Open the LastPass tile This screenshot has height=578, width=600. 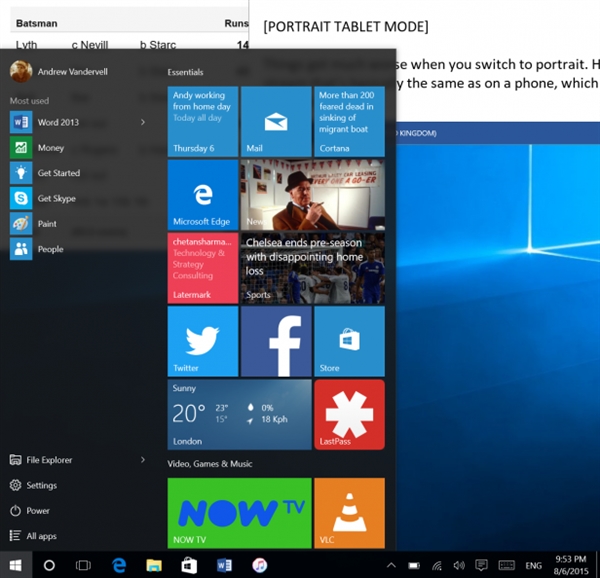point(349,414)
